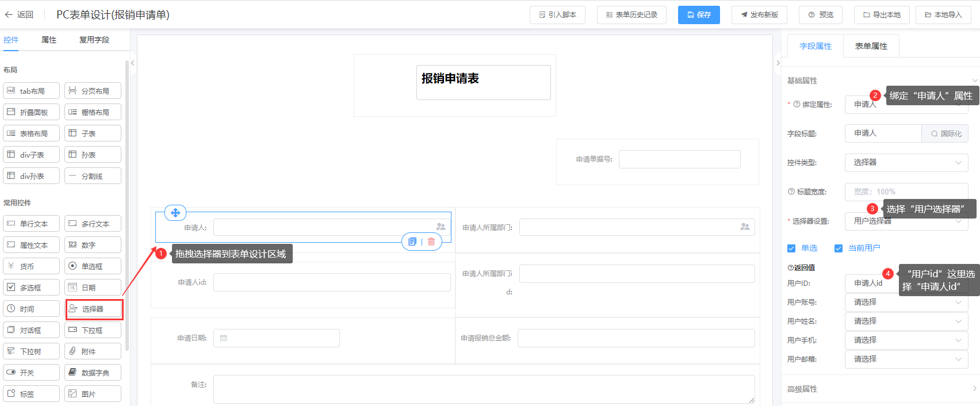Select the 日期 control in the palette
Screen dimensions: 980x406
point(93,288)
